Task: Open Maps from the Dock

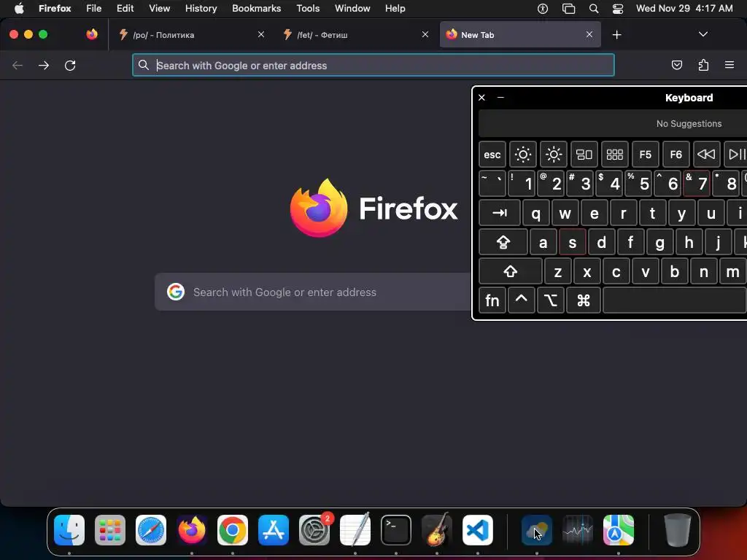Action: click(x=619, y=530)
